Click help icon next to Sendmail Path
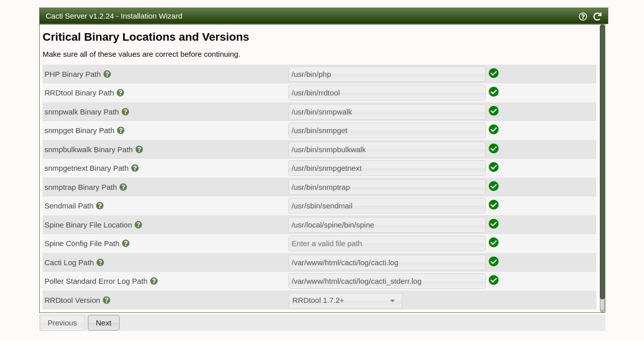This screenshot has height=340, width=644. 100,206
